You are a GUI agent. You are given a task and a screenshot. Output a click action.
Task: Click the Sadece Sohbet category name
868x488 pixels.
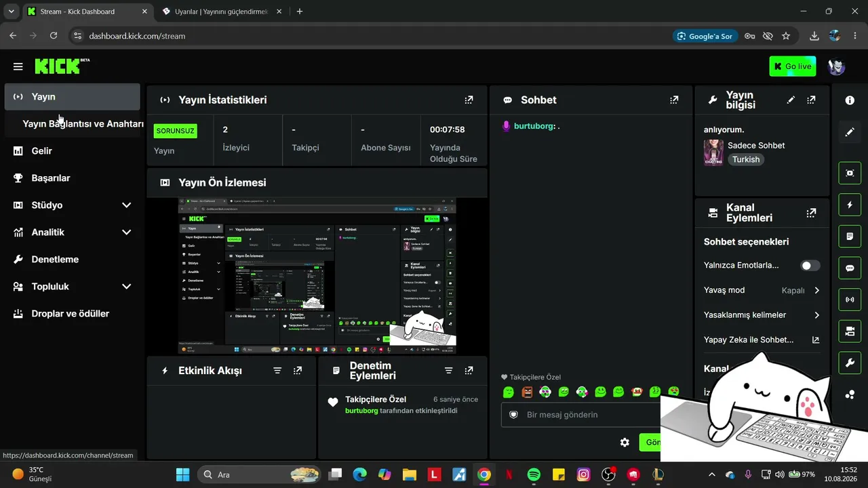(756, 146)
